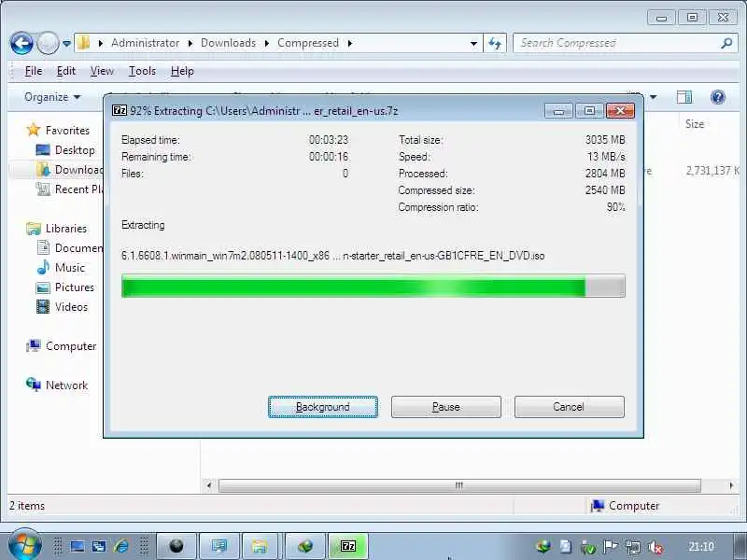Open the Organize dropdown
Image resolution: width=747 pixels, height=560 pixels.
point(52,97)
